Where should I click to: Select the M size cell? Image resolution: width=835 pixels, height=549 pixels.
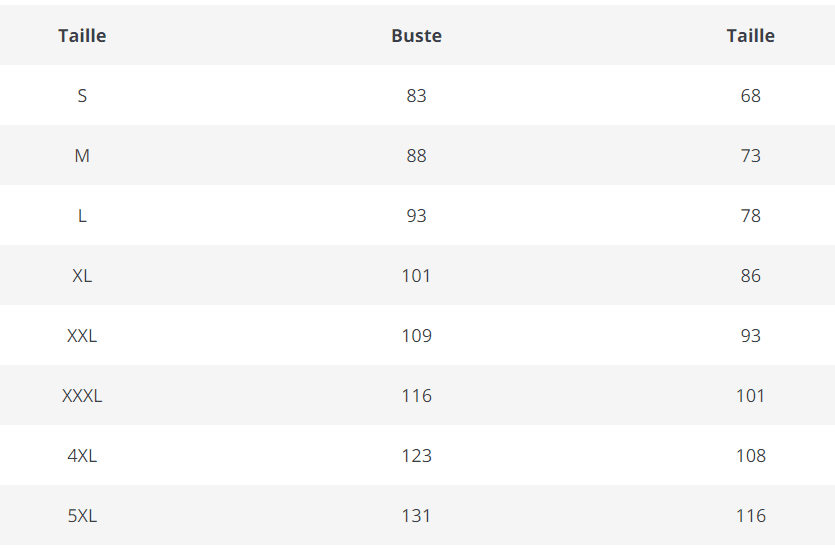[82, 156]
